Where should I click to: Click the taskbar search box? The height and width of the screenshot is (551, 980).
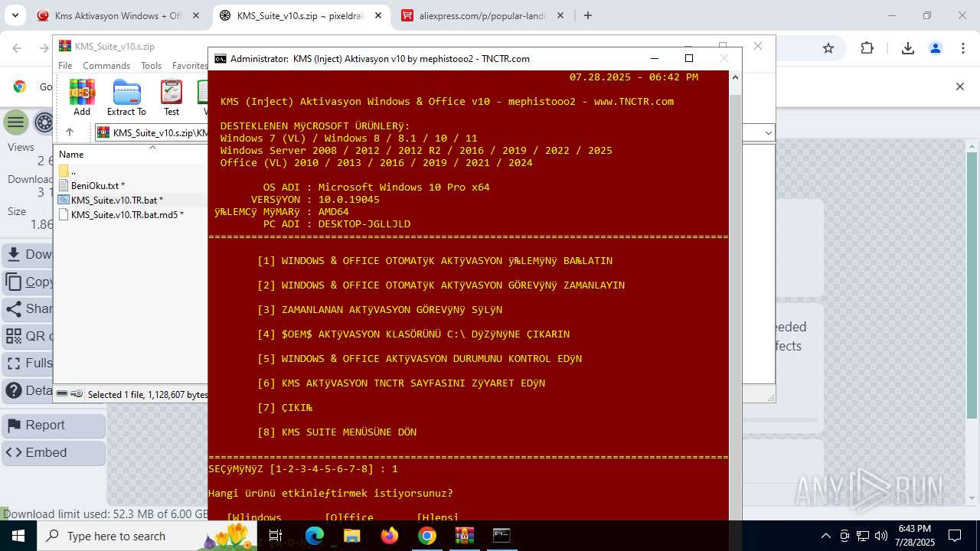(145, 536)
